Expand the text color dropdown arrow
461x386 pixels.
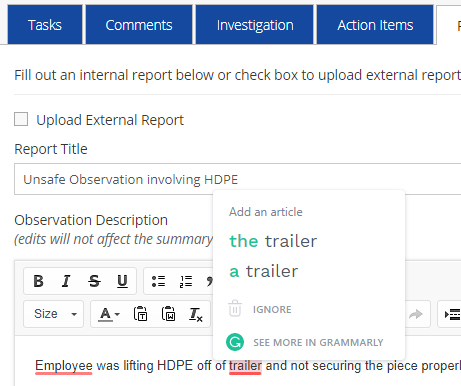point(117,314)
